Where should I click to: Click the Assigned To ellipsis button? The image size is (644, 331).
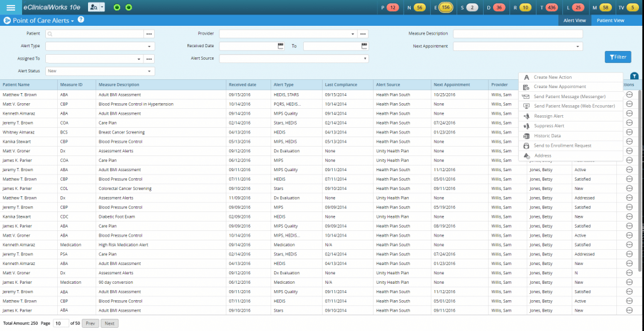(x=149, y=59)
